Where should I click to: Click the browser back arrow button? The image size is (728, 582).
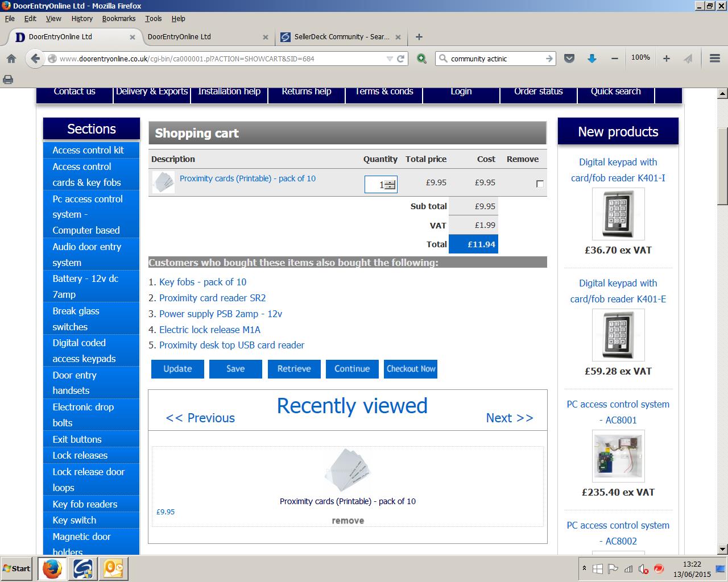pos(35,59)
